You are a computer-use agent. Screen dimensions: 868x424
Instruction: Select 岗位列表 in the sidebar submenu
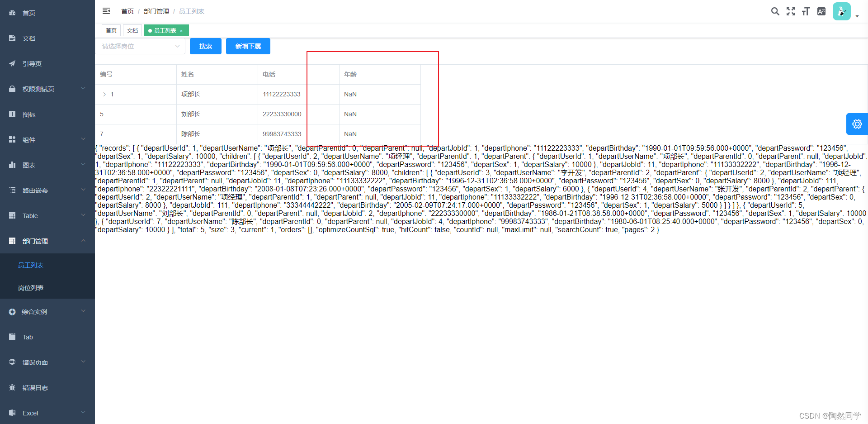point(31,288)
